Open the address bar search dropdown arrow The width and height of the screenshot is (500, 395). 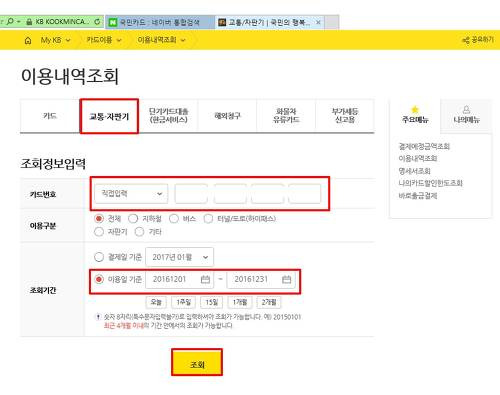pos(19,22)
